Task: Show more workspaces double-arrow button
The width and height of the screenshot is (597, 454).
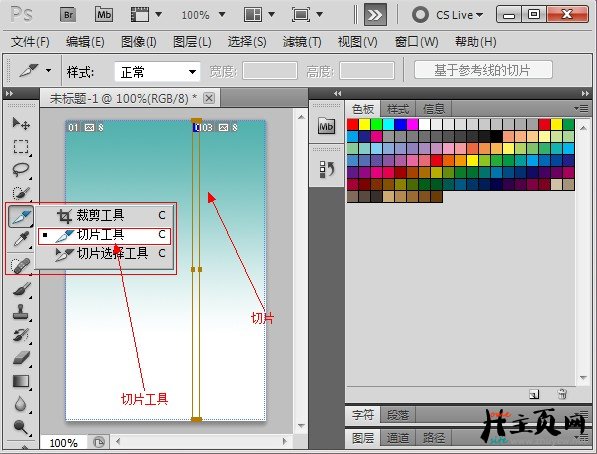Action: pyautogui.click(x=375, y=15)
